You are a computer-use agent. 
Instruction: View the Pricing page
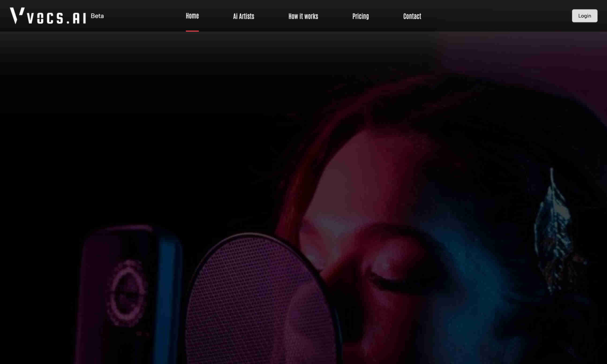click(x=360, y=16)
